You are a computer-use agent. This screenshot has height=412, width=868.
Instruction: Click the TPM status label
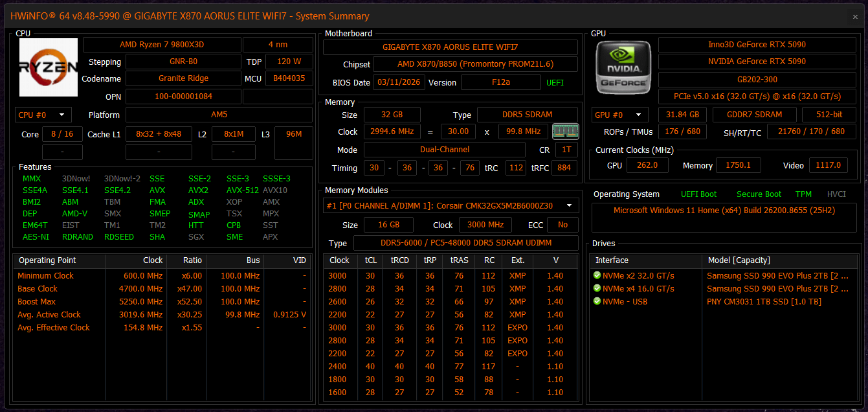(803, 194)
